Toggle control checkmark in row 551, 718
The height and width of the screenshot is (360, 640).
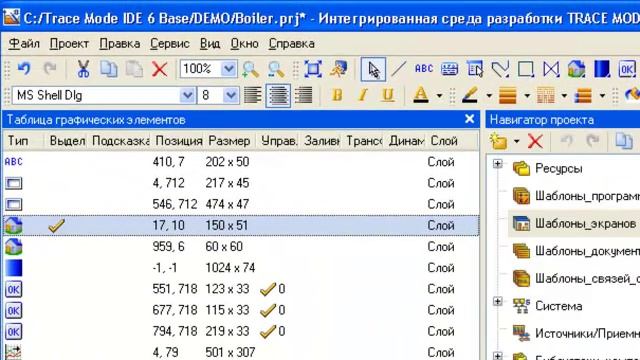click(268, 289)
